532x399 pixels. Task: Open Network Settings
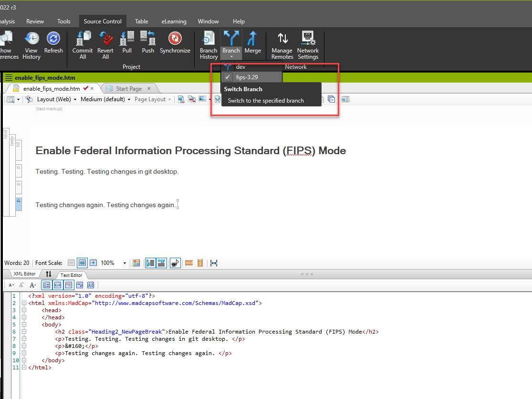[308, 44]
